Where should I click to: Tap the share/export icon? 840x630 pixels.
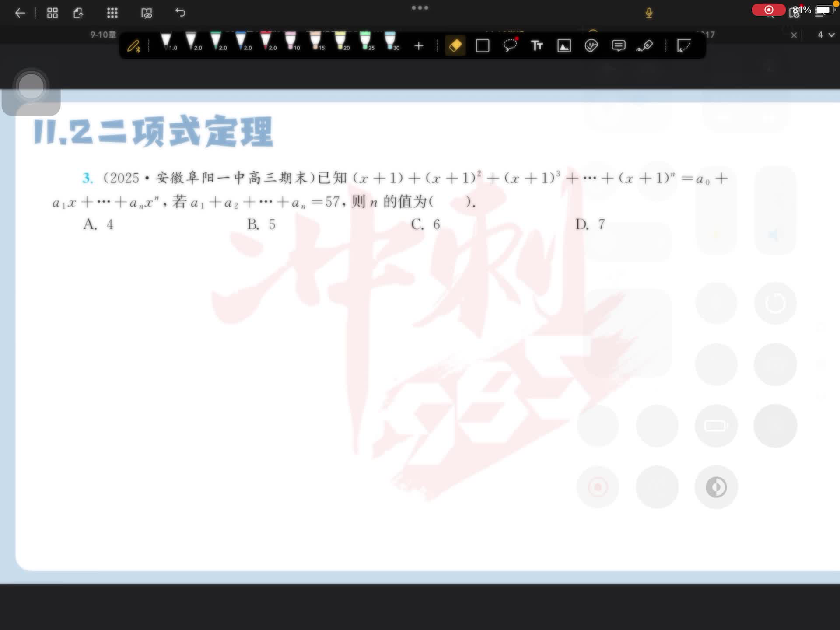78,13
